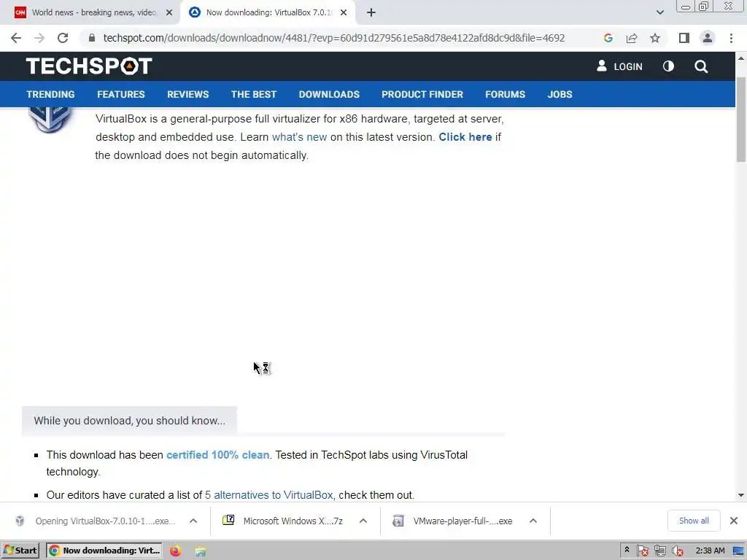The height and width of the screenshot is (560, 747).
Task: Click the network tray icon
Action: tap(659, 551)
